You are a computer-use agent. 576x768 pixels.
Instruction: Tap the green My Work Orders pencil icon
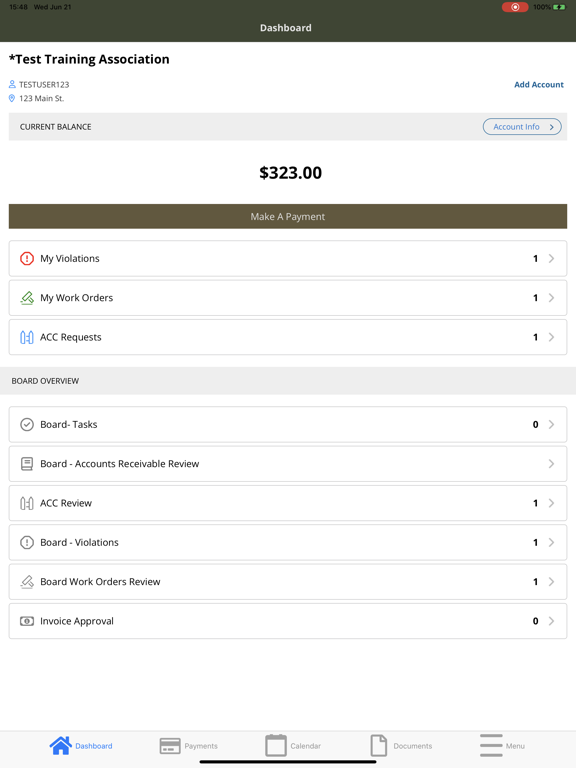click(x=27, y=298)
